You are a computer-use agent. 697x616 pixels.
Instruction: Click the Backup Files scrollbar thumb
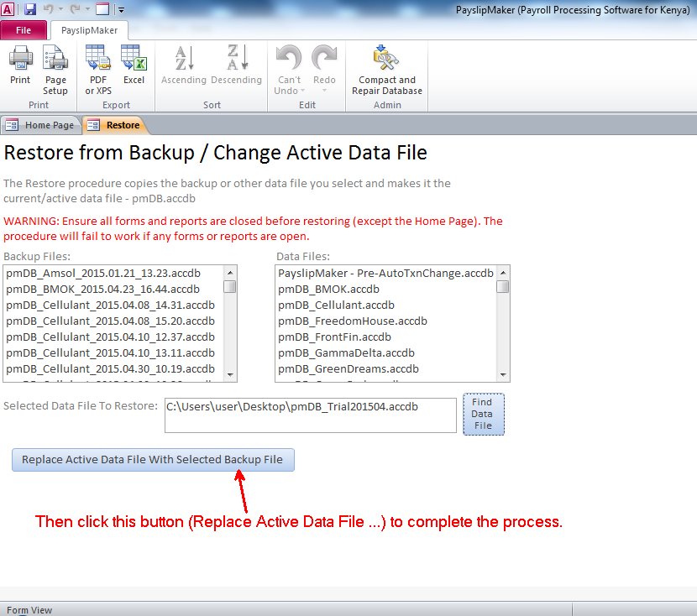pos(230,286)
